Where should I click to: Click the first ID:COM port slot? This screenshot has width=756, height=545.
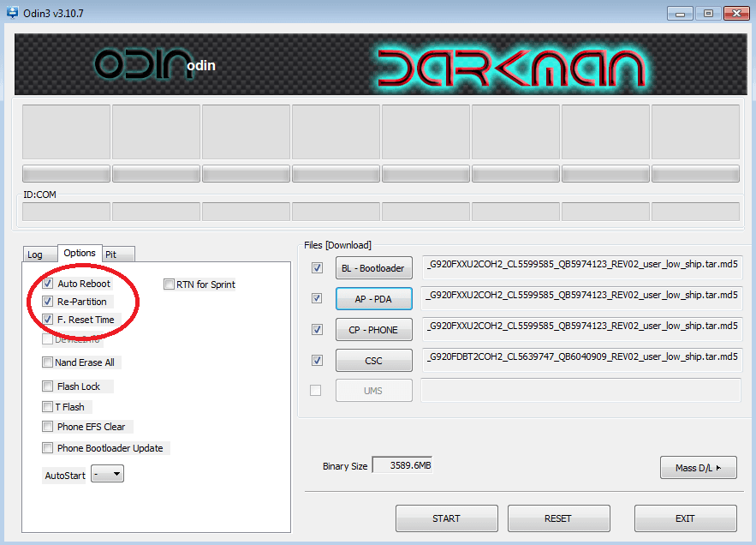pyautogui.click(x=66, y=212)
